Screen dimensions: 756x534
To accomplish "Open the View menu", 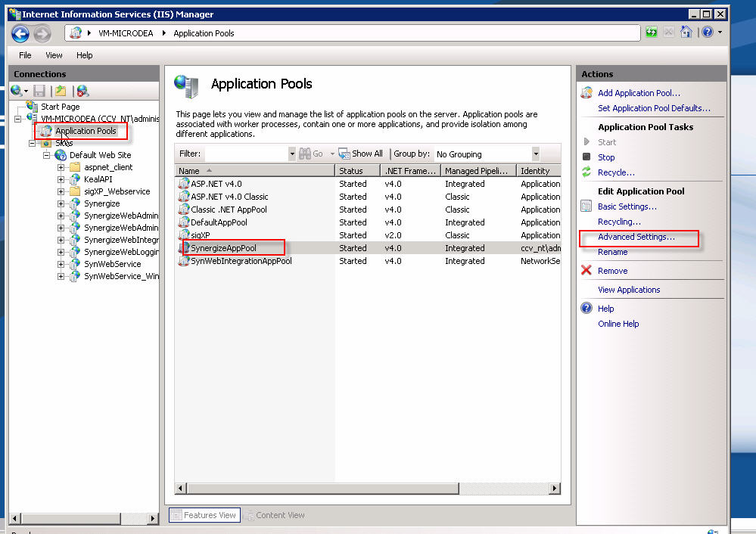I will pyautogui.click(x=54, y=55).
